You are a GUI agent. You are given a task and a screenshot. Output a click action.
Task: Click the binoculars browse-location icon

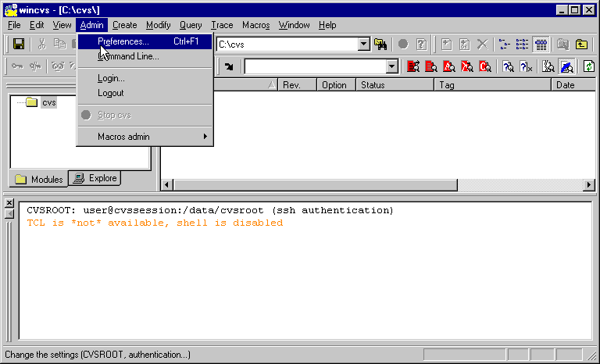point(380,45)
